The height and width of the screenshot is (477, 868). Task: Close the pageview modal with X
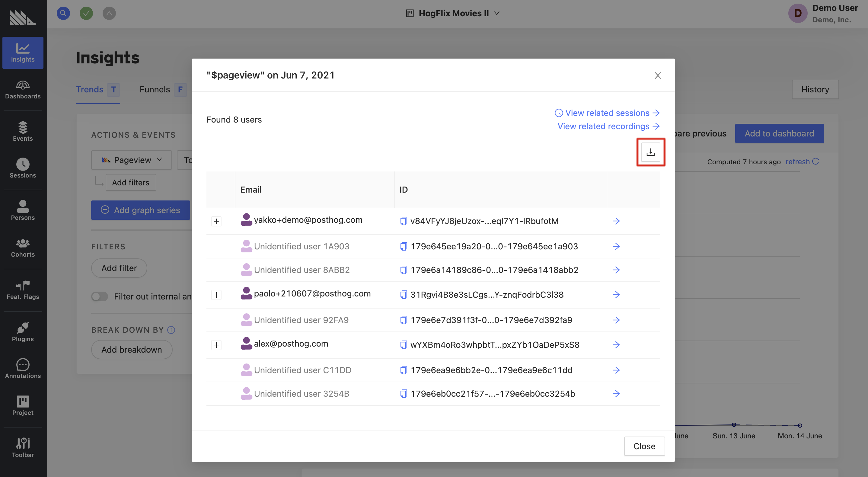pyautogui.click(x=657, y=75)
